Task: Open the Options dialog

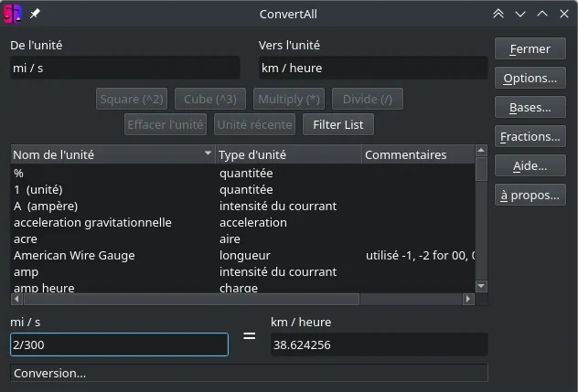Action: [530, 79]
